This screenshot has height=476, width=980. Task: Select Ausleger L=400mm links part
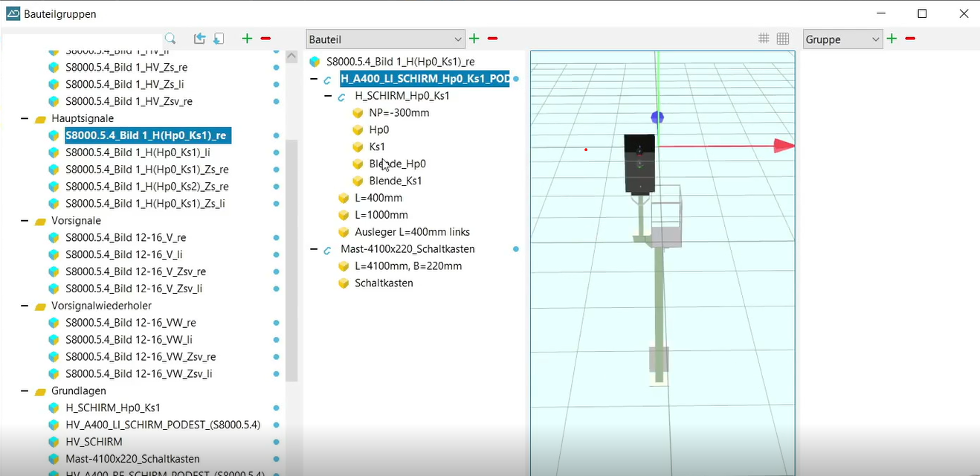click(x=412, y=232)
